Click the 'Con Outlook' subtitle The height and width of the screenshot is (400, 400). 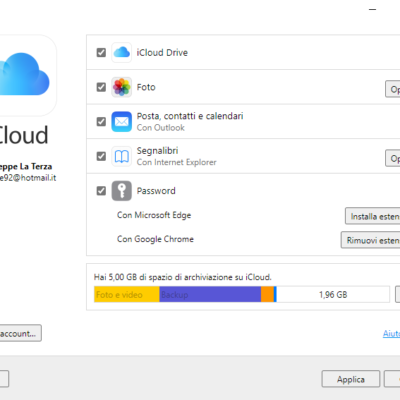pyautogui.click(x=161, y=128)
